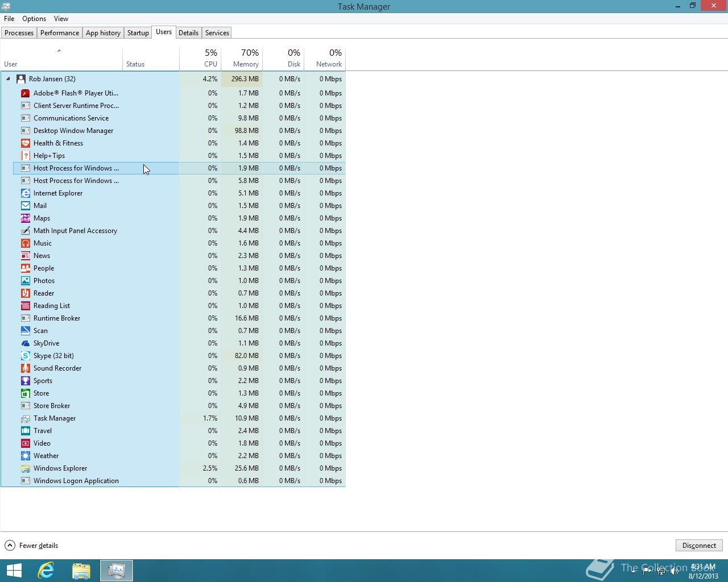Open the Windows Start button
This screenshot has height=582, width=728.
14,571
